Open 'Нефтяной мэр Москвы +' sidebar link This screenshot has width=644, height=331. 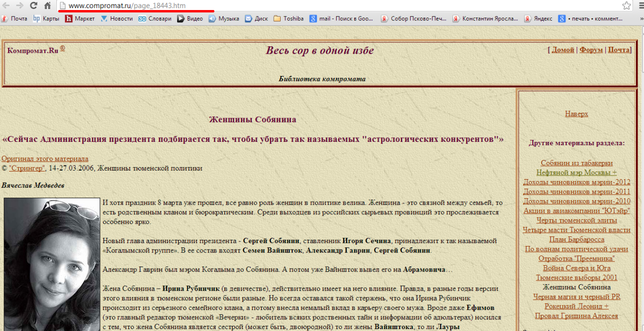tap(577, 173)
